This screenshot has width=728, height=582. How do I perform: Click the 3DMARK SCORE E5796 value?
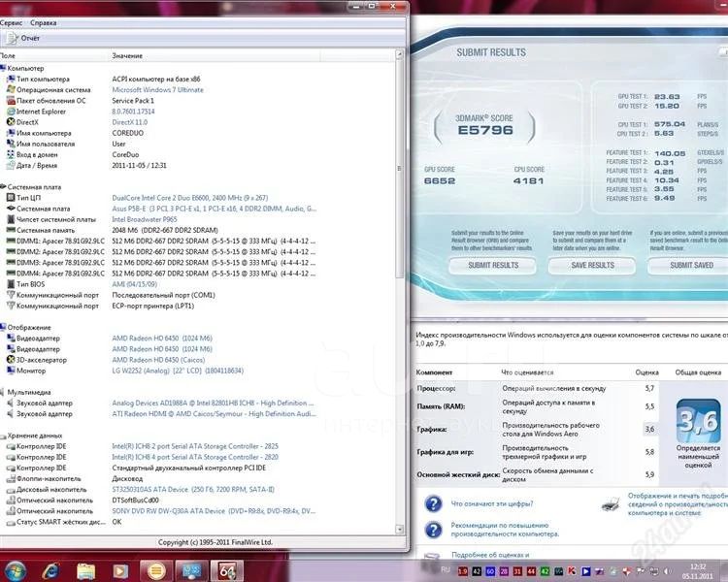coord(484,130)
